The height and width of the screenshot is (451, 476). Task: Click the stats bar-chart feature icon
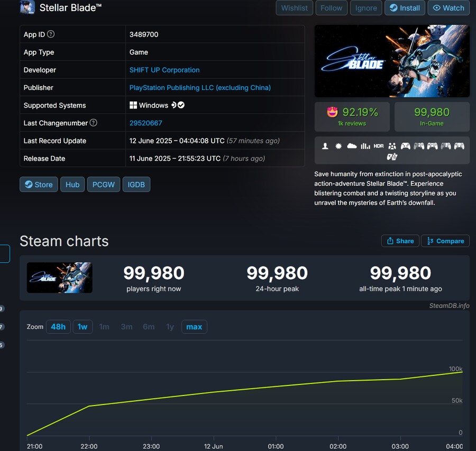click(365, 146)
